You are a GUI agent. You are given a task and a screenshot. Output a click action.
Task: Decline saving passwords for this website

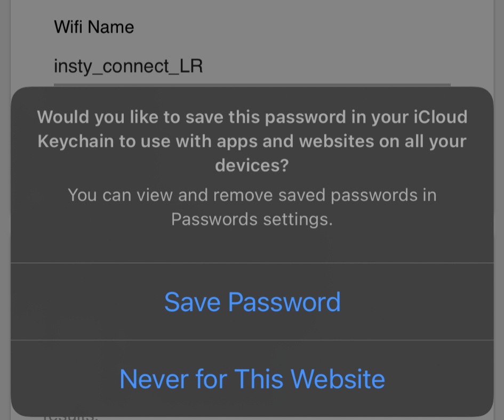[x=252, y=378]
